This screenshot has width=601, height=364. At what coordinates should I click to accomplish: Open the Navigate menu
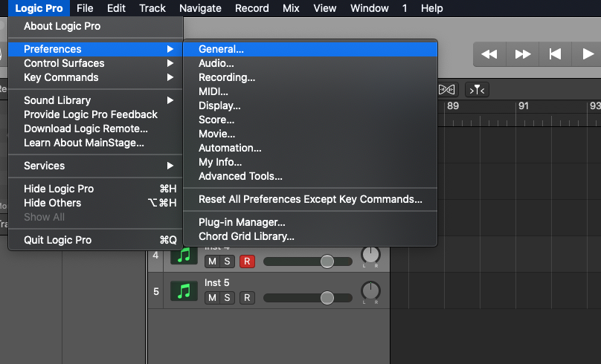point(200,8)
